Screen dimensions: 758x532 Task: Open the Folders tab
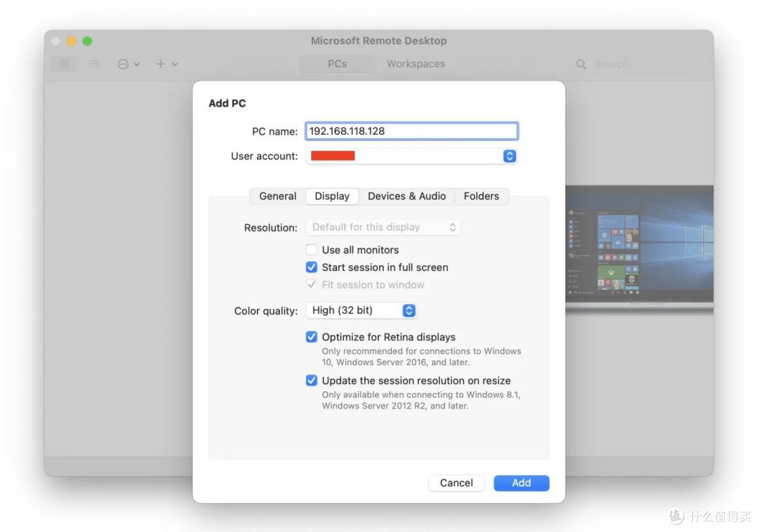tap(481, 197)
